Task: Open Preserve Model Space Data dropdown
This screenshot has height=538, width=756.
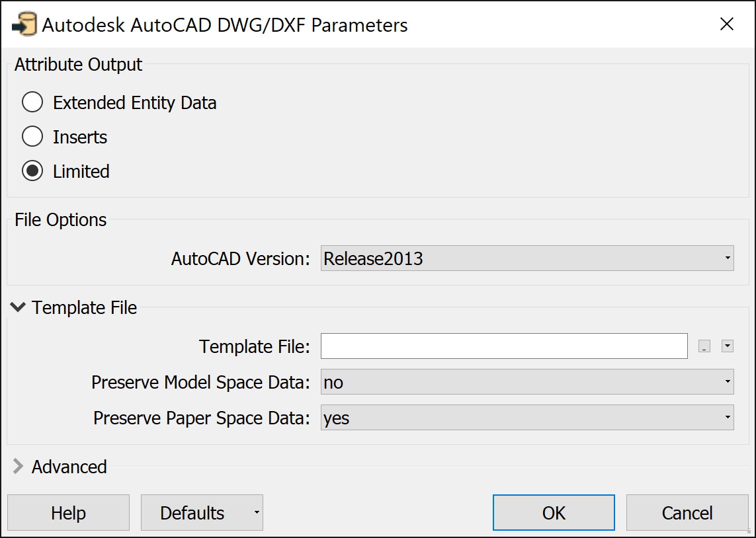Action: [x=527, y=382]
